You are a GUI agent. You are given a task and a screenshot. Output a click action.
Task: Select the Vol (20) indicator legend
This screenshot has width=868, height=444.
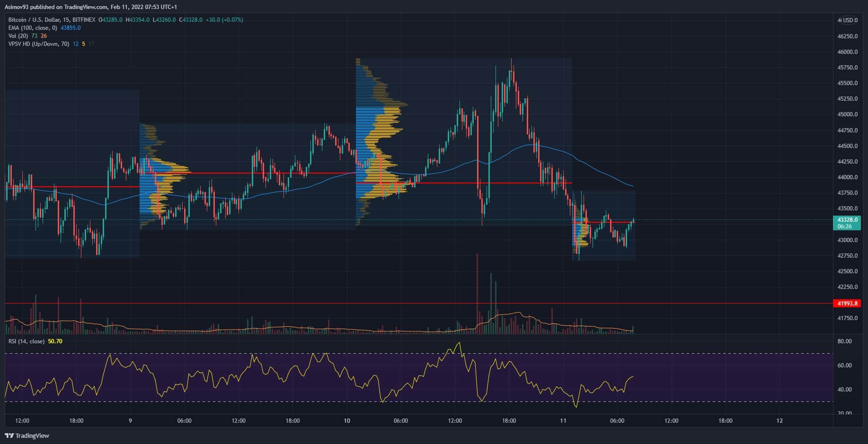[x=18, y=36]
